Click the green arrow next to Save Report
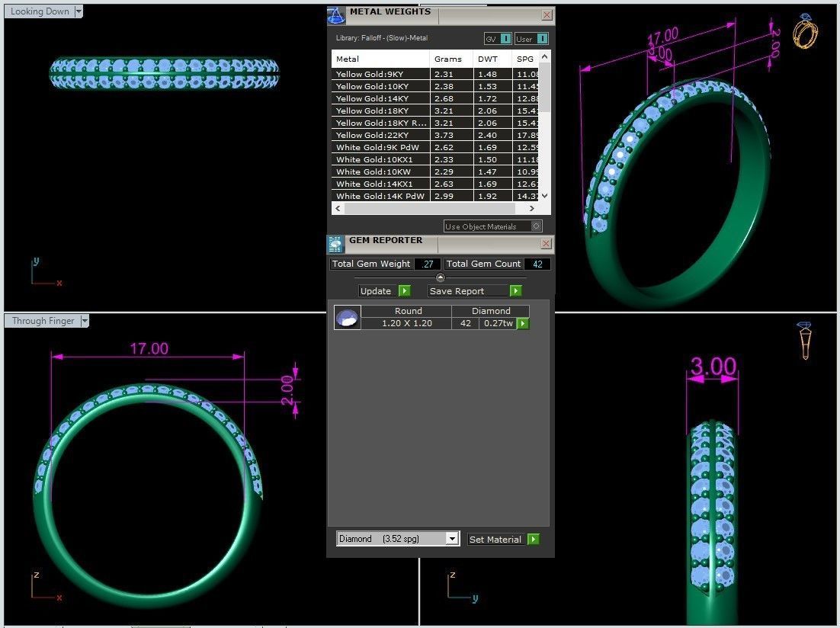 pos(515,291)
